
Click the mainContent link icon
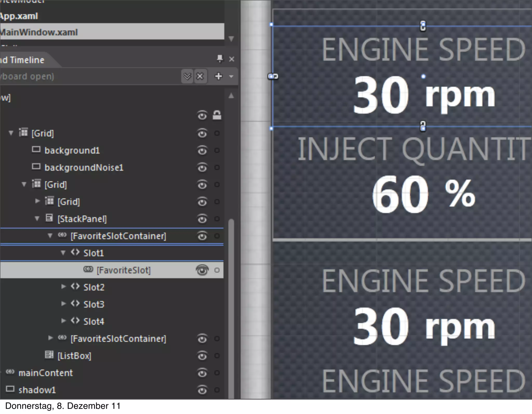coord(10,372)
